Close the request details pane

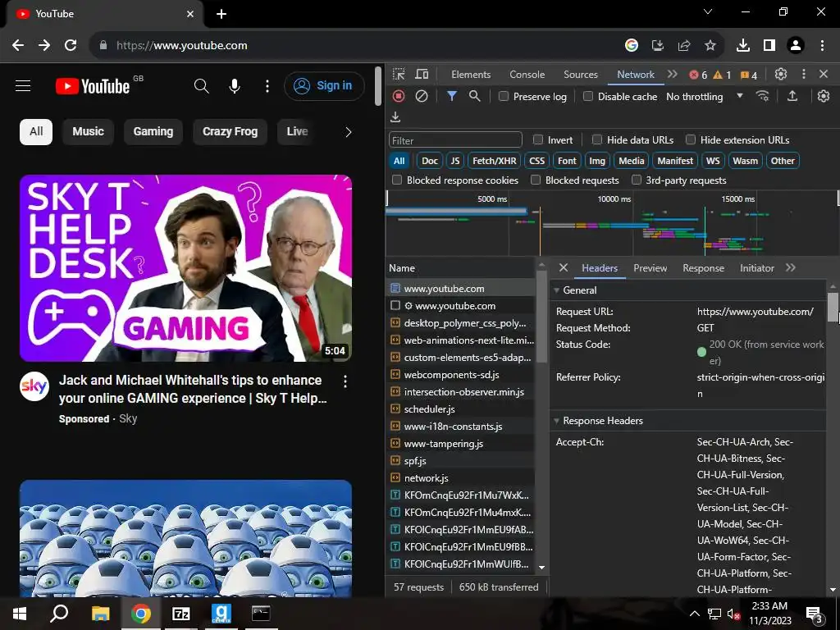tap(563, 267)
